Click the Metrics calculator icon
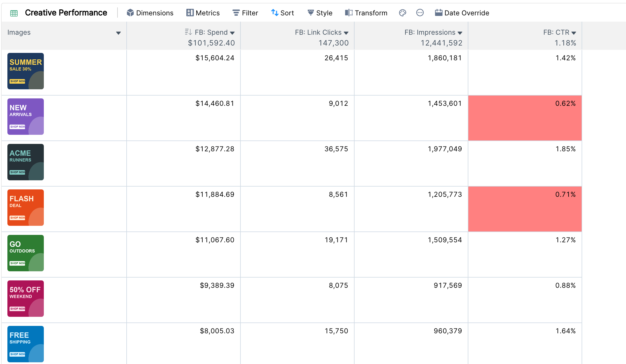626x364 pixels. click(x=190, y=13)
